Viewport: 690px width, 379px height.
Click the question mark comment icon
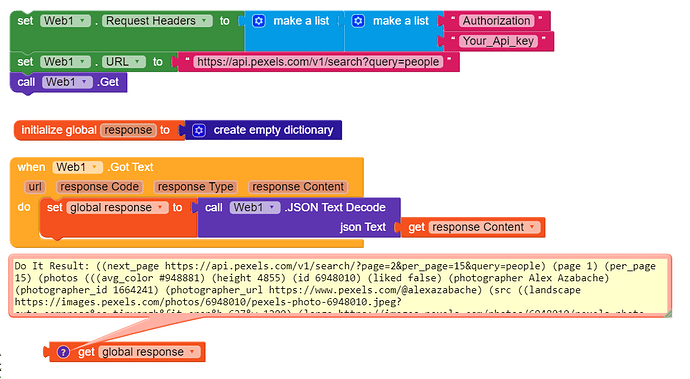[63, 352]
